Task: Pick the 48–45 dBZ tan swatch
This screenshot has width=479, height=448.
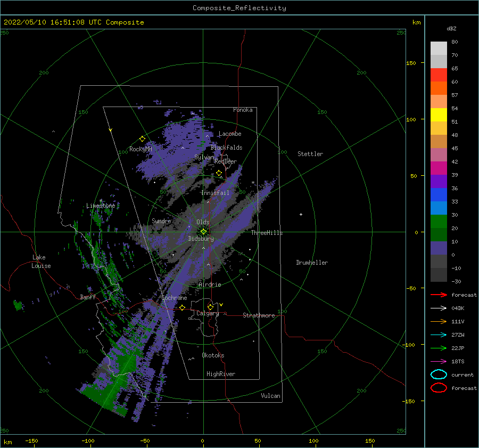Action: (x=439, y=142)
